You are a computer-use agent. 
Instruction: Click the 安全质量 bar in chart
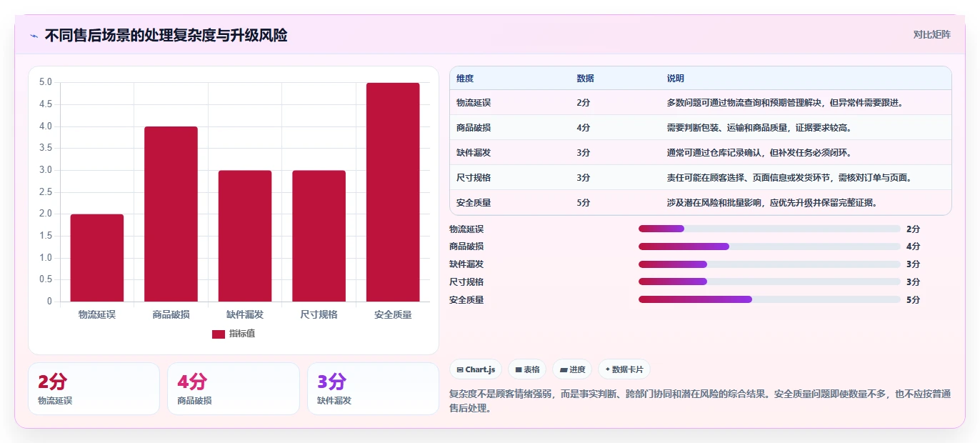(393, 192)
